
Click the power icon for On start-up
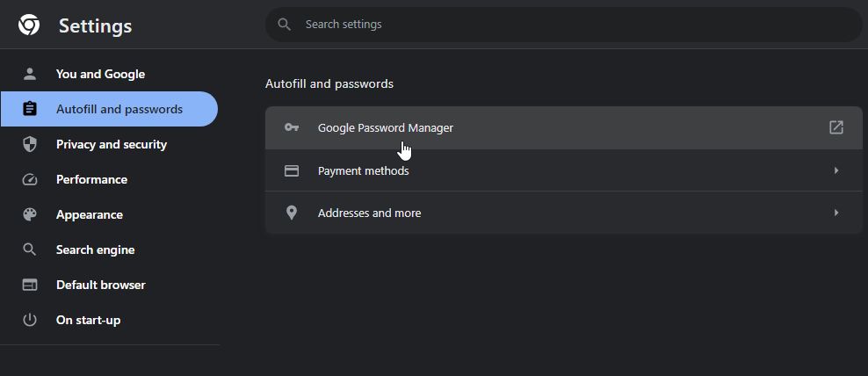click(30, 320)
